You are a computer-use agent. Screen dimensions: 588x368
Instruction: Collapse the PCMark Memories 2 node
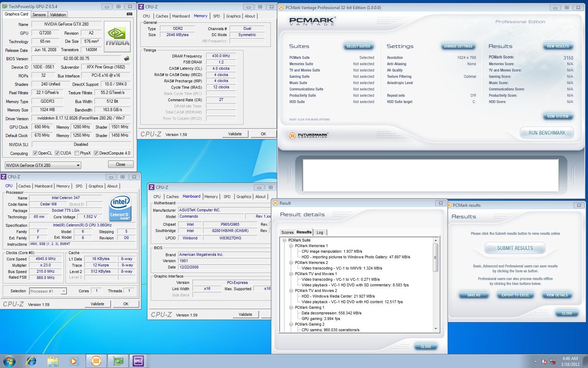(291, 263)
